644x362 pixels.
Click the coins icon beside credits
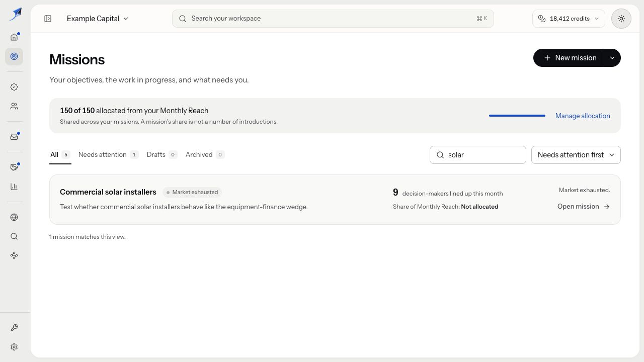542,19
